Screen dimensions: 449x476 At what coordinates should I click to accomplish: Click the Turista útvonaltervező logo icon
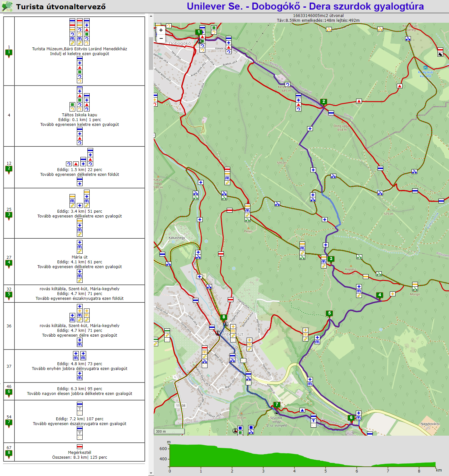(x=7, y=6)
